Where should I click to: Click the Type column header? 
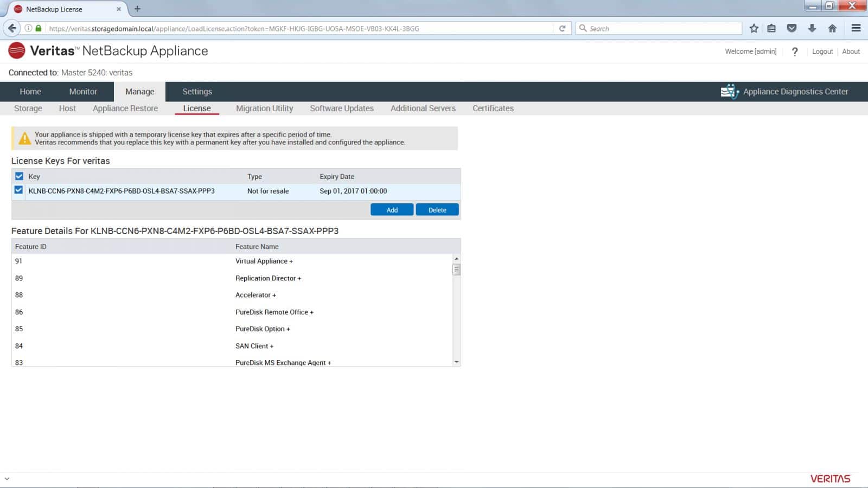(x=254, y=177)
